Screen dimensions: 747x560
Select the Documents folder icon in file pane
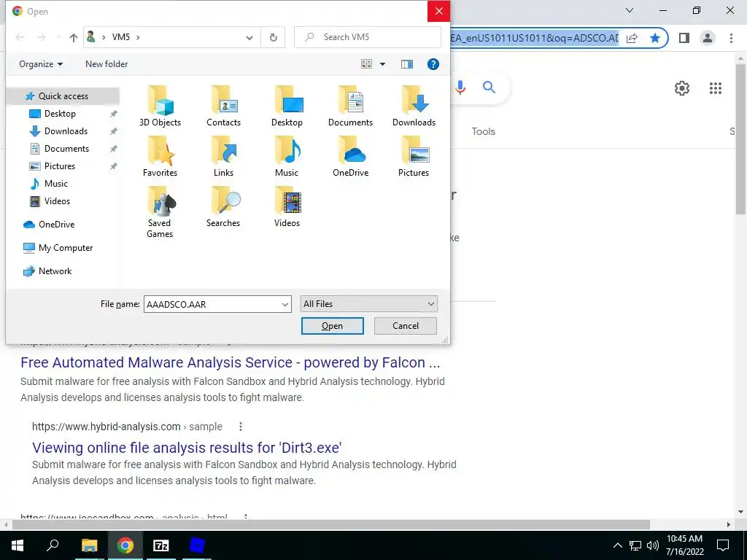tap(350, 106)
